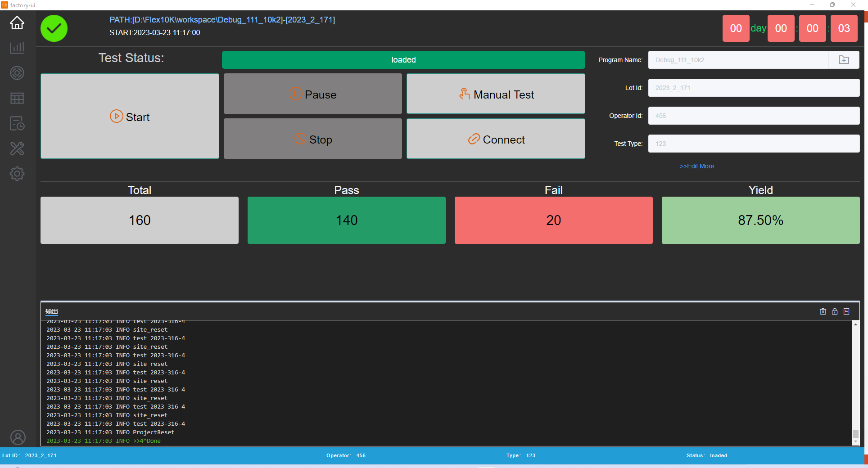Click the Connect button
868x468 pixels.
[x=496, y=139]
